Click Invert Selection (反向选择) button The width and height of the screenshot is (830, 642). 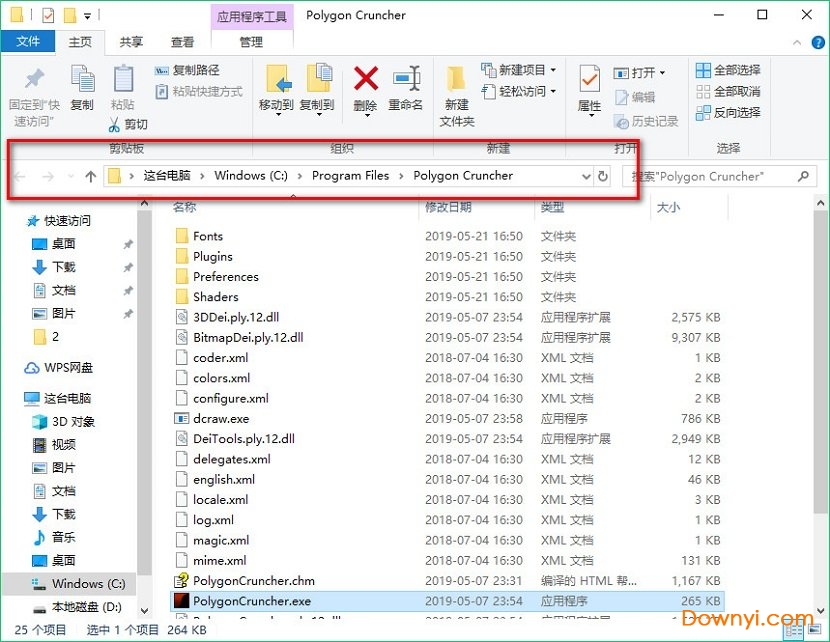728,112
